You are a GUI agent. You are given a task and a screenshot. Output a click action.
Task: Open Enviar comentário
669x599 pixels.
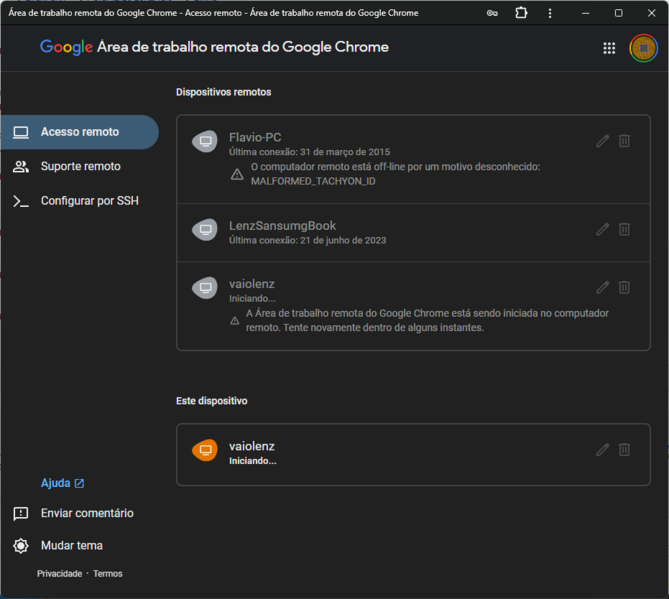(x=87, y=513)
